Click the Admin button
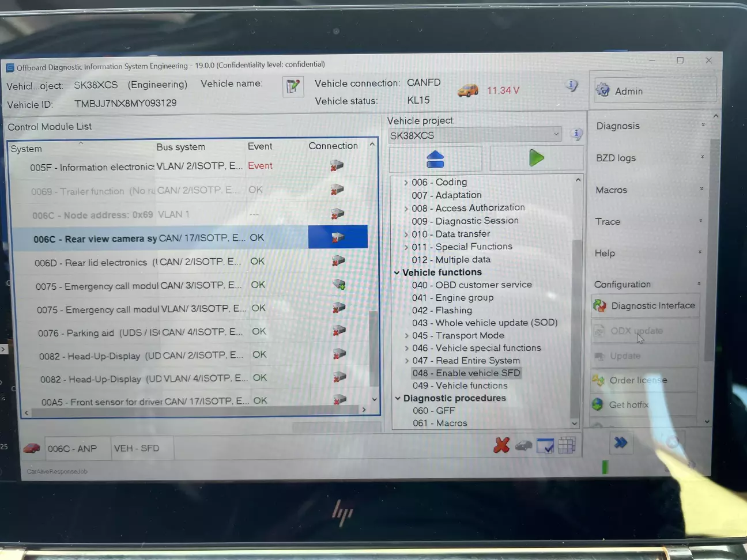This screenshot has height=560, width=747. tap(655, 91)
